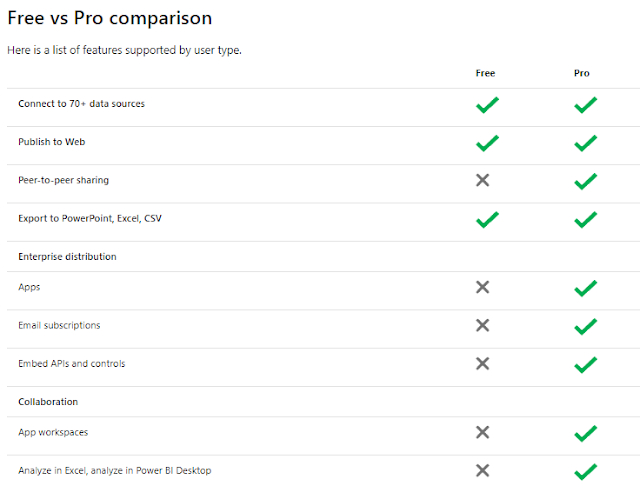Click the Pro checkmark for Peer-to-peer sharing

coord(585,181)
